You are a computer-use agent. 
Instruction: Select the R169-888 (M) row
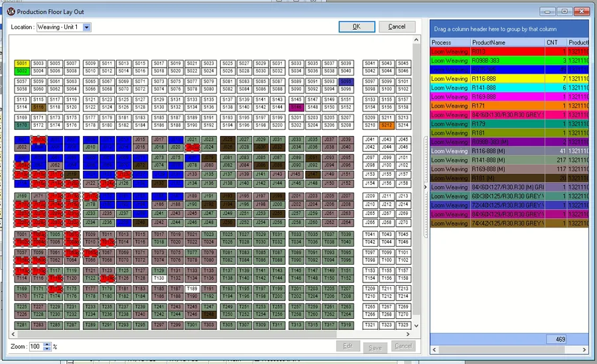click(x=509, y=169)
